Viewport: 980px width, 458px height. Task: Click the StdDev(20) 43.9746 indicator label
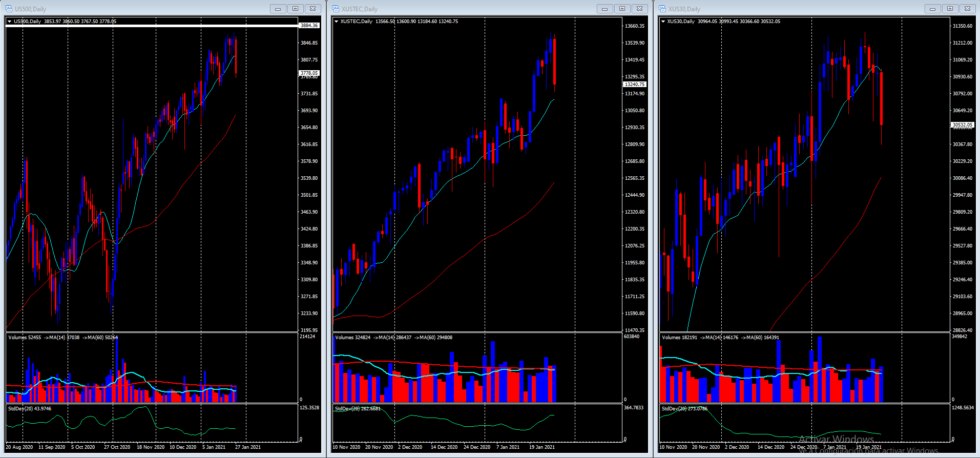click(x=30, y=409)
